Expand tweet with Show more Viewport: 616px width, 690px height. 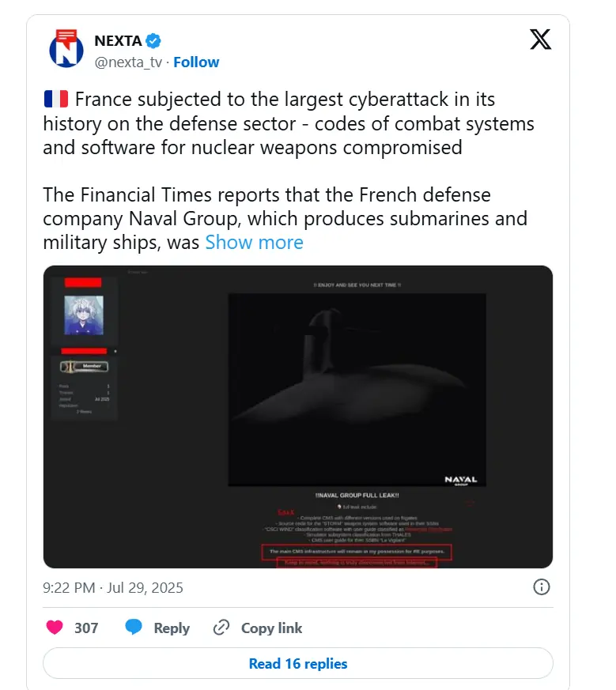coord(254,242)
